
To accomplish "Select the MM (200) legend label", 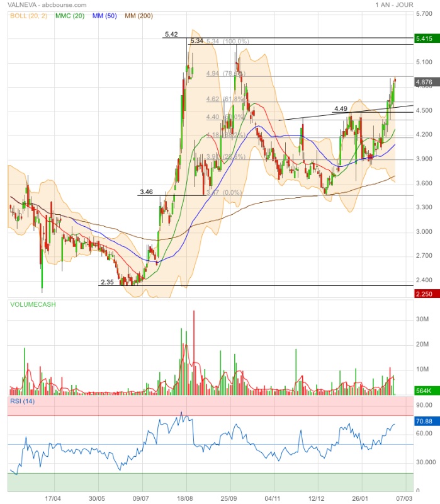I will pos(138,16).
